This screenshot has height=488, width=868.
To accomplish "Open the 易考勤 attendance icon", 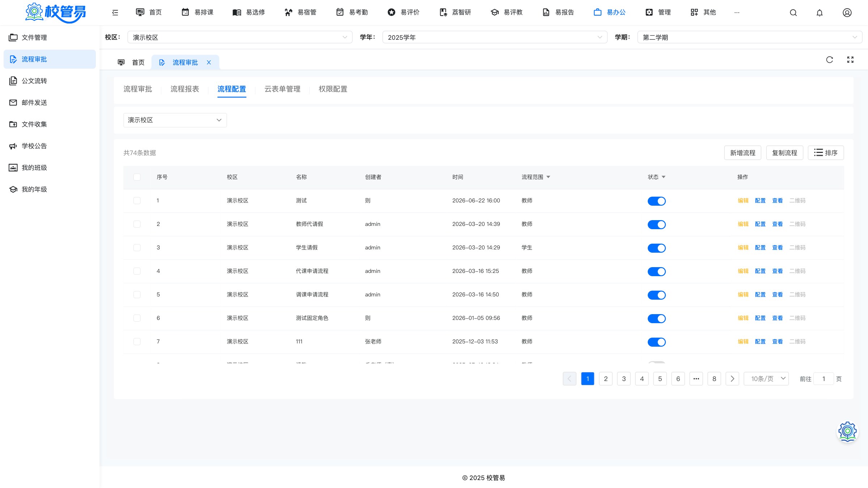I will (x=340, y=12).
